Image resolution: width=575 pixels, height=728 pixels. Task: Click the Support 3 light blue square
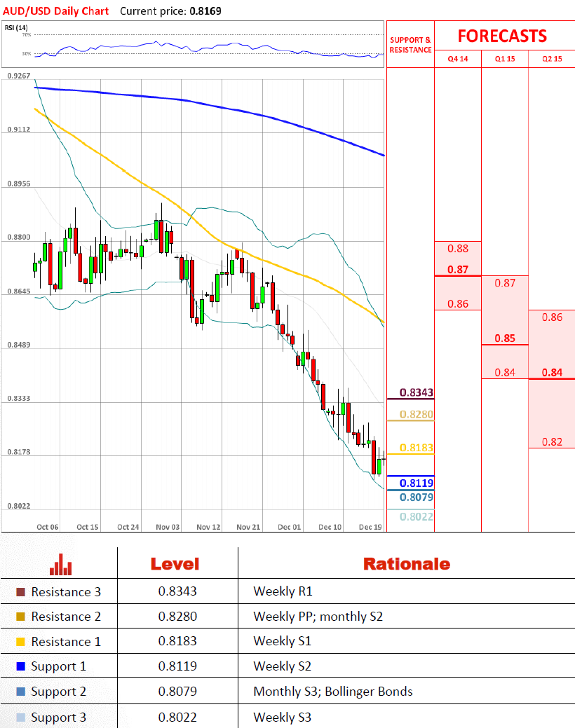pos(20,717)
